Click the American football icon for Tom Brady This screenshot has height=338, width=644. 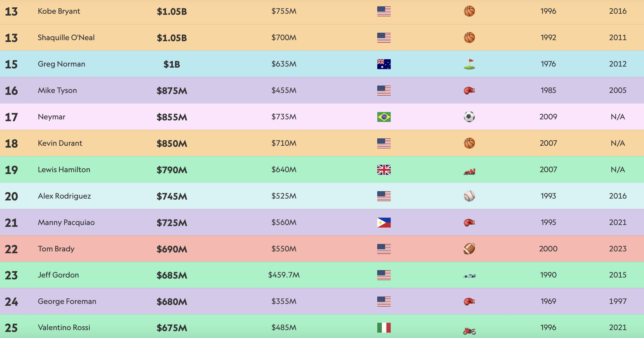(469, 249)
